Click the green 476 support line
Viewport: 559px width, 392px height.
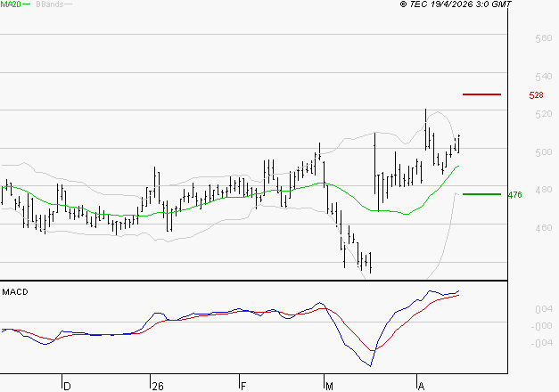coord(481,194)
